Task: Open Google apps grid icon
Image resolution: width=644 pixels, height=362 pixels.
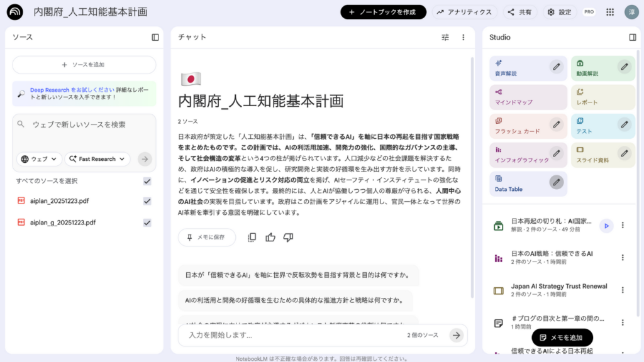Action: pyautogui.click(x=609, y=12)
